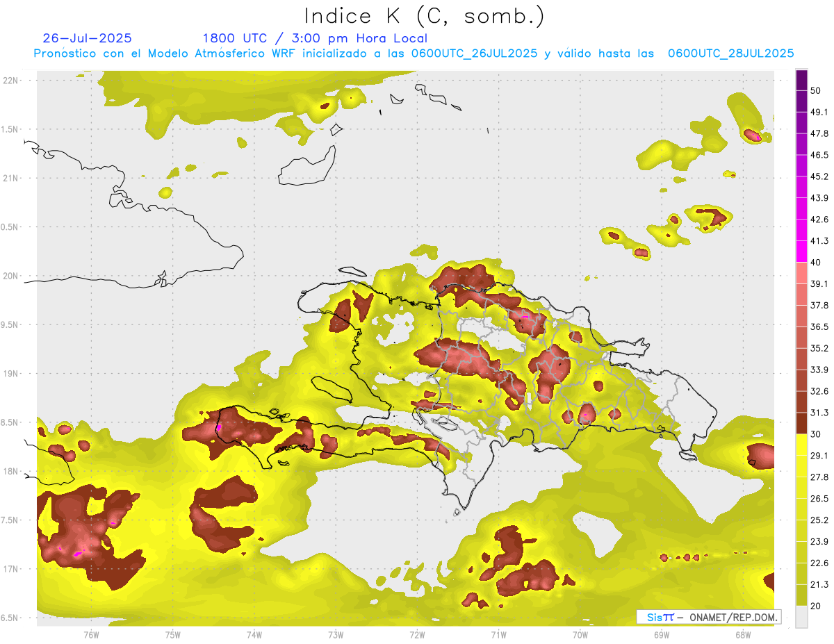Viewport: 834px width, 644px height.
Task: Click the bright yellow swatch beside 29.1
Action: pyautogui.click(x=802, y=445)
